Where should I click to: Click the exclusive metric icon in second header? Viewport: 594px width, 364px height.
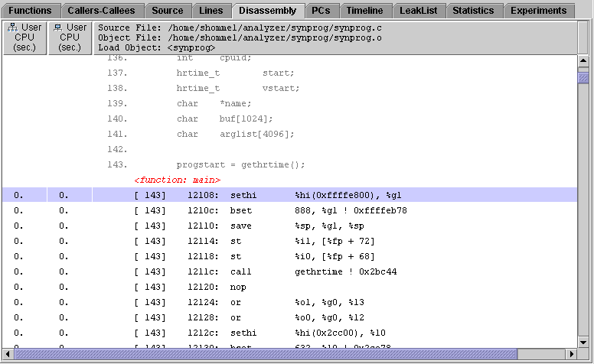pyautogui.click(x=58, y=28)
